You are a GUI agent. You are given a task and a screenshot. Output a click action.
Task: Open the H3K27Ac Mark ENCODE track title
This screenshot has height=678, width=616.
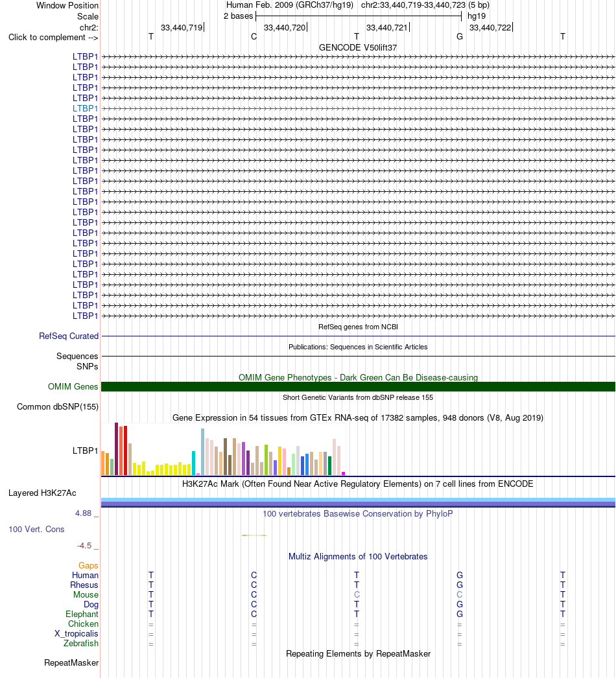tap(358, 484)
